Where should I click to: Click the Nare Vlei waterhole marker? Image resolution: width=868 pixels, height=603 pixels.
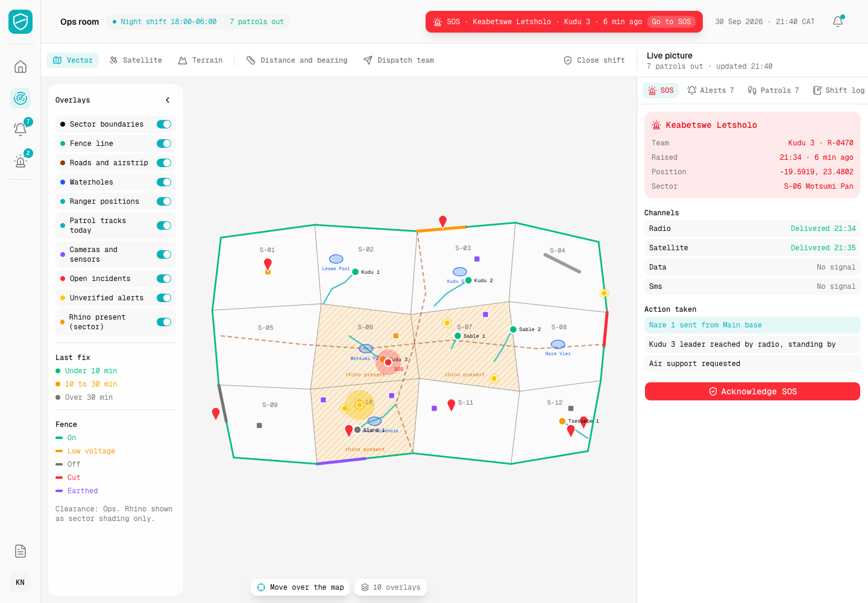point(558,344)
